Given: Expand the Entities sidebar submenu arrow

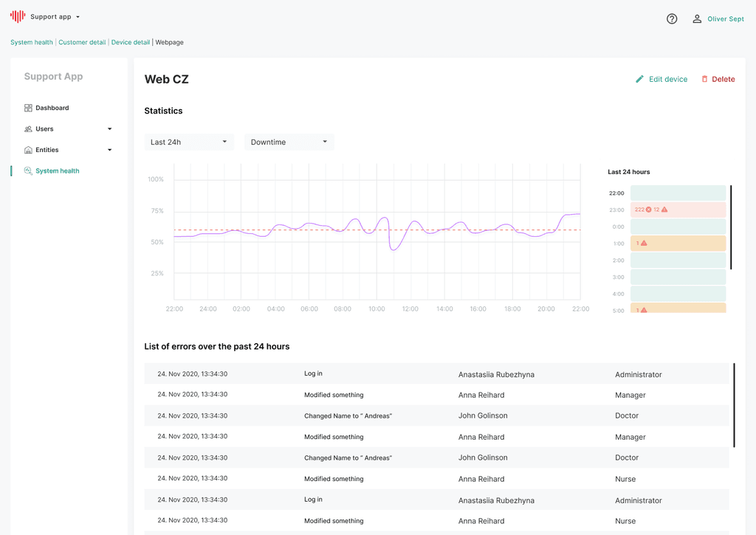Looking at the screenshot, I should pyautogui.click(x=109, y=150).
